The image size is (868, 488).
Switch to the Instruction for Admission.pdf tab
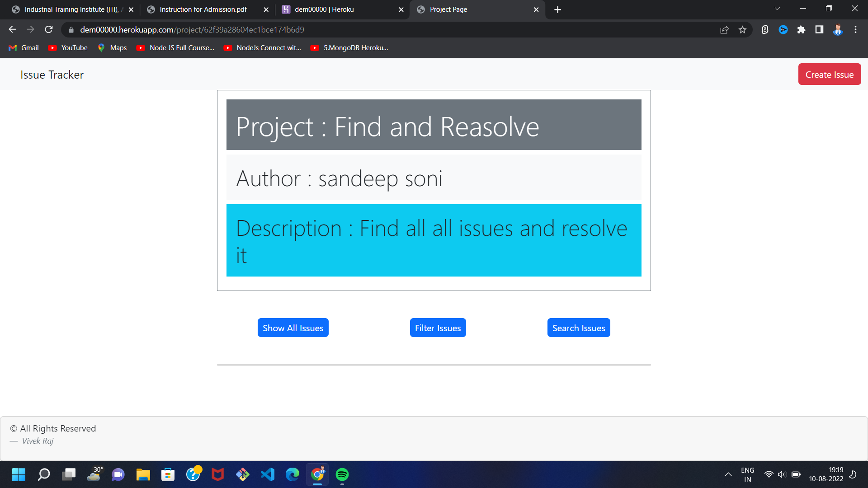point(203,9)
